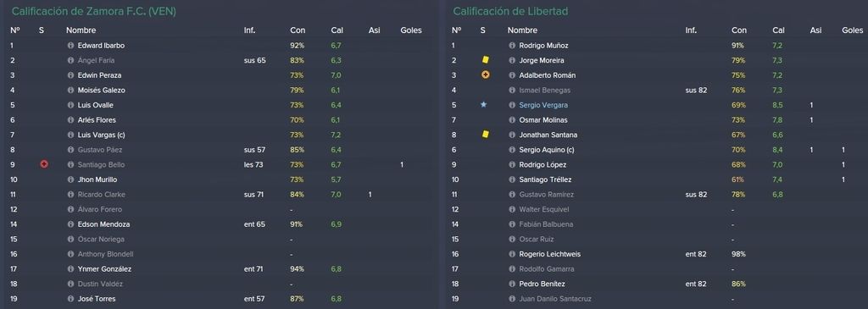
Task: Click yellow card icon for Jorge Moreira
Action: click(x=486, y=60)
